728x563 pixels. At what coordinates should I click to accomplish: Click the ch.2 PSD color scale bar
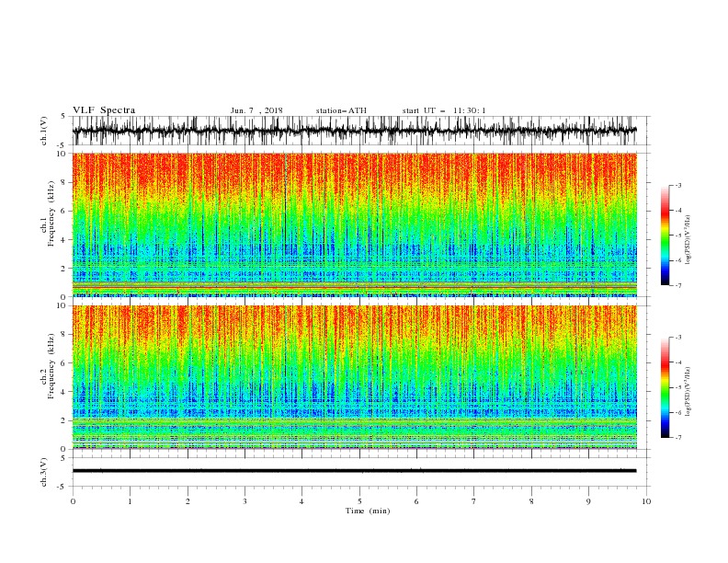click(665, 387)
